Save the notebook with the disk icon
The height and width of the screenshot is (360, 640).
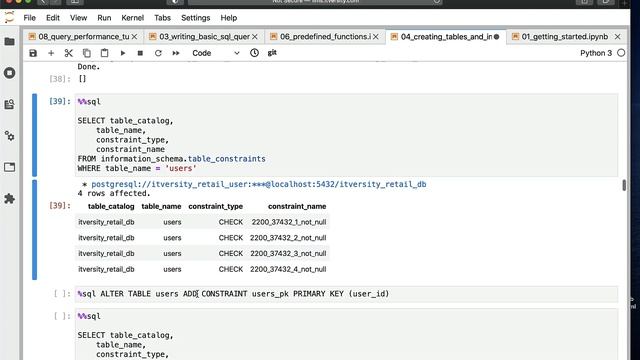pos(33,53)
